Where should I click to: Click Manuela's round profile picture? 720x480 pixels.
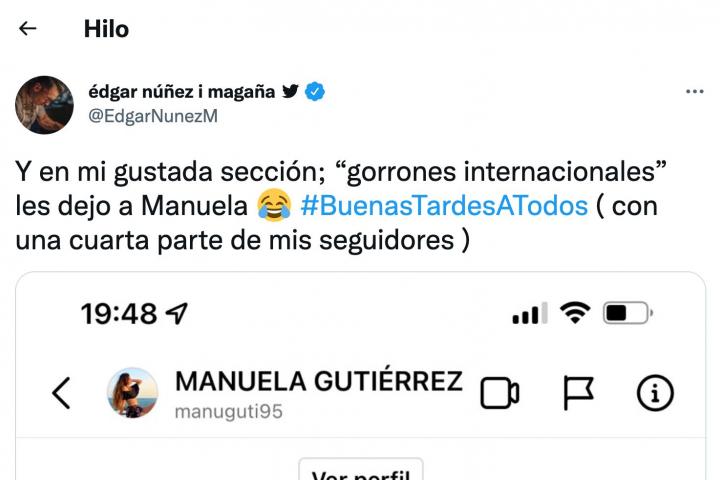tap(133, 392)
